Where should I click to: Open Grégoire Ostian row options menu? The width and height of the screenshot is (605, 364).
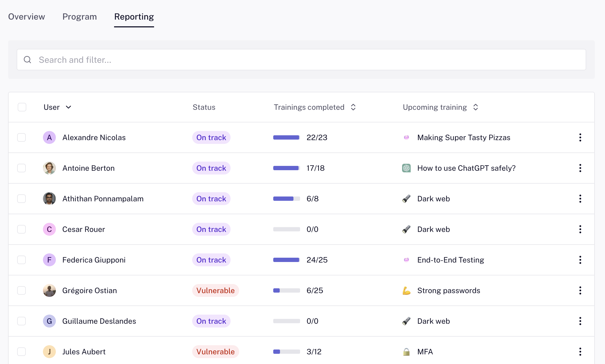pos(580,290)
